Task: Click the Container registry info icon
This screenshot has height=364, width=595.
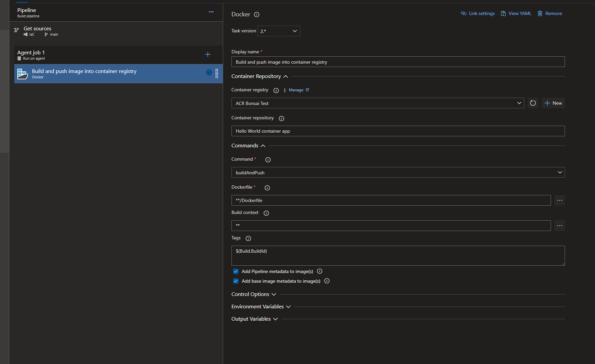Action: (x=276, y=90)
